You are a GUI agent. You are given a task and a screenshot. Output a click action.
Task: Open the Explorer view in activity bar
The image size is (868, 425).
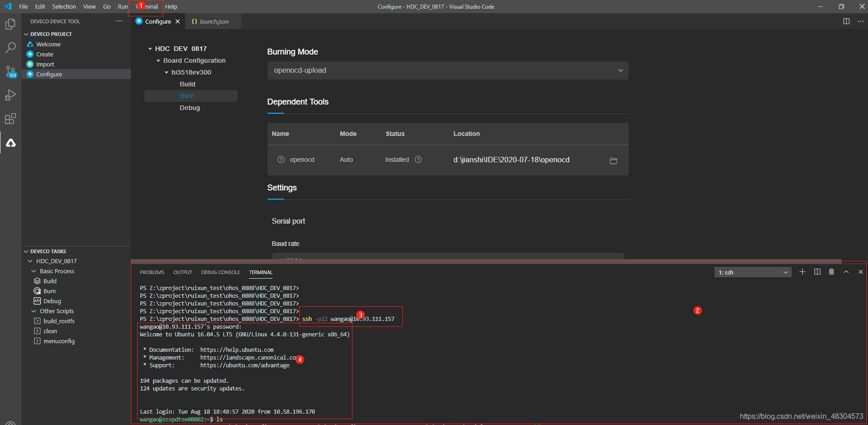tap(10, 24)
